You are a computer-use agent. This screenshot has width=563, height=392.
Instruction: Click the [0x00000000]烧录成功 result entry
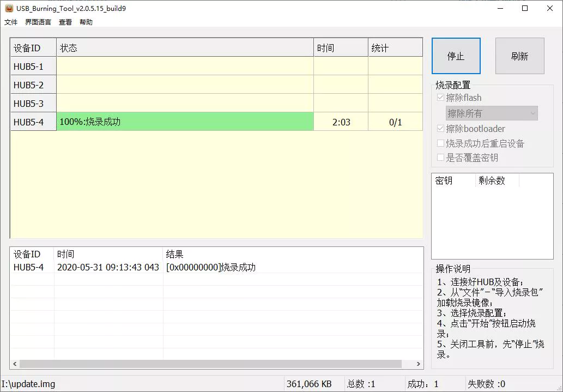[211, 267]
